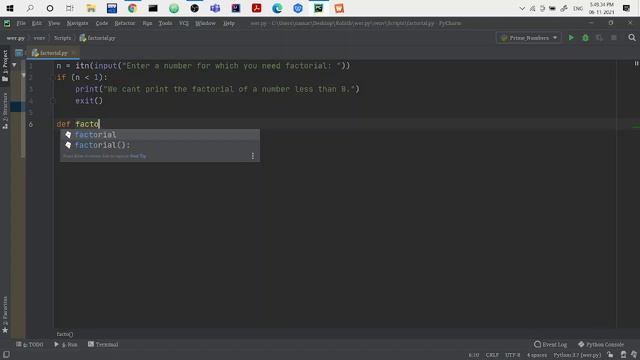Open the Python Console

[x=601, y=344]
